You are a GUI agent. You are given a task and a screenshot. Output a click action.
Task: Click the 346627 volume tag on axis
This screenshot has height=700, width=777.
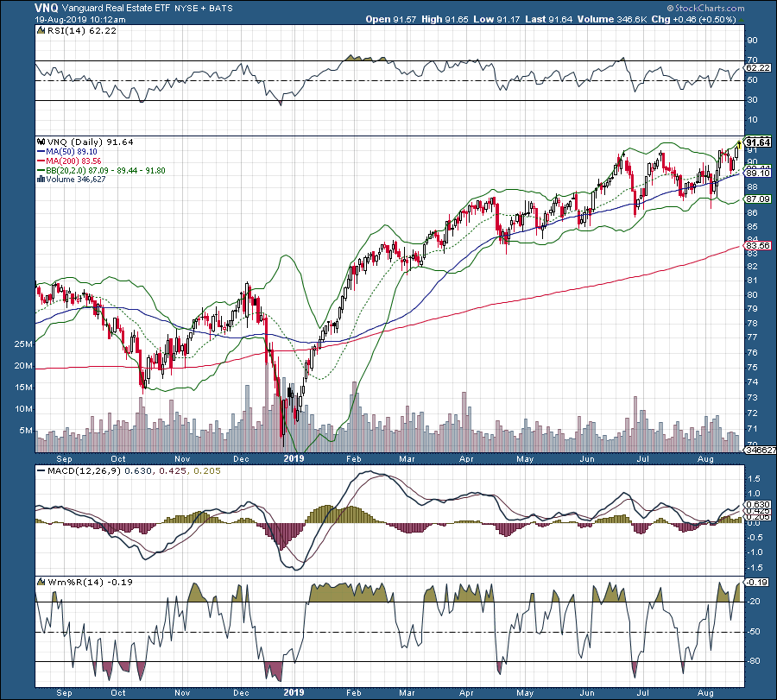[x=760, y=450]
